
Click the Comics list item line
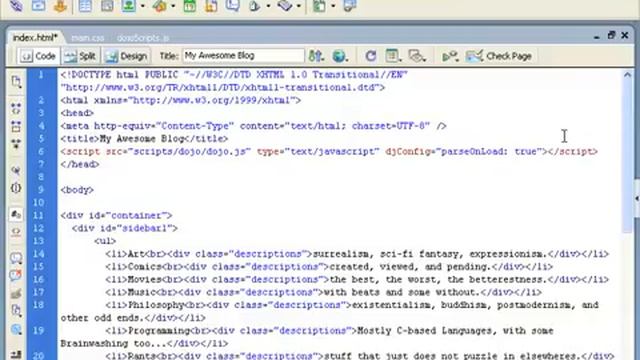(329, 267)
